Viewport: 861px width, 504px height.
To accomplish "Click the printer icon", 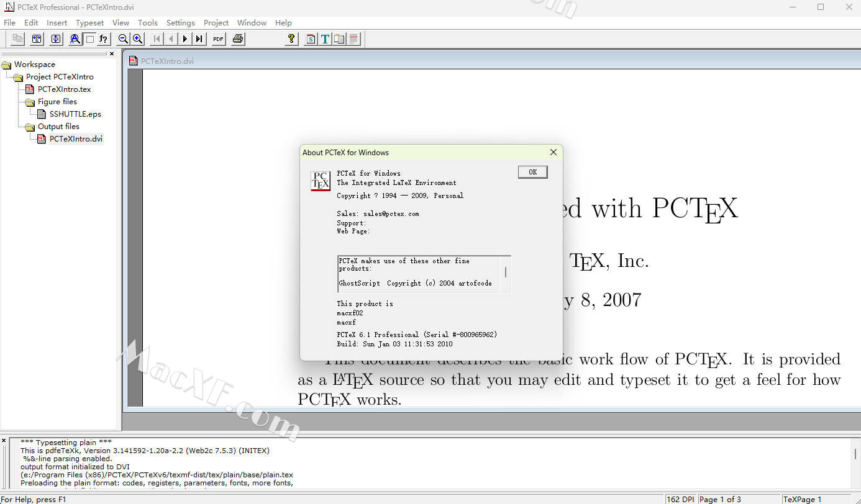I will [238, 39].
